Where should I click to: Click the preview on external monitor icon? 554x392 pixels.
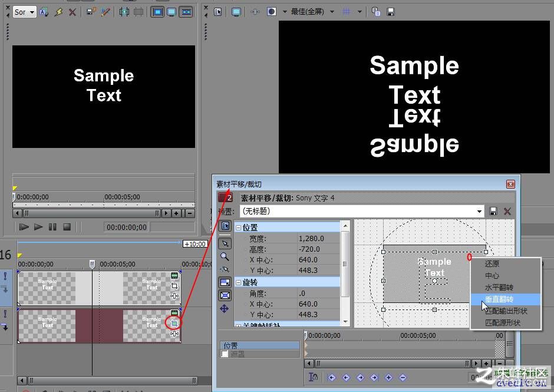point(236,12)
